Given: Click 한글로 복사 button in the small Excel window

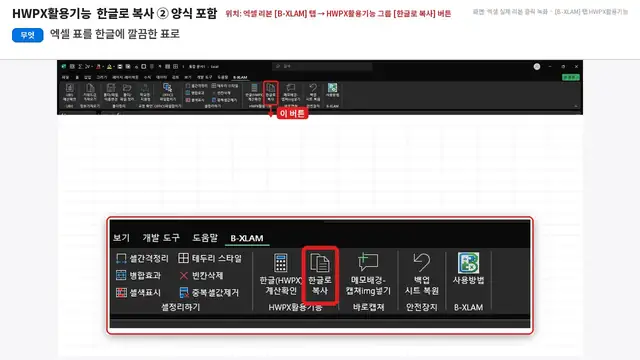Looking at the screenshot, I should pyautogui.click(x=270, y=93).
